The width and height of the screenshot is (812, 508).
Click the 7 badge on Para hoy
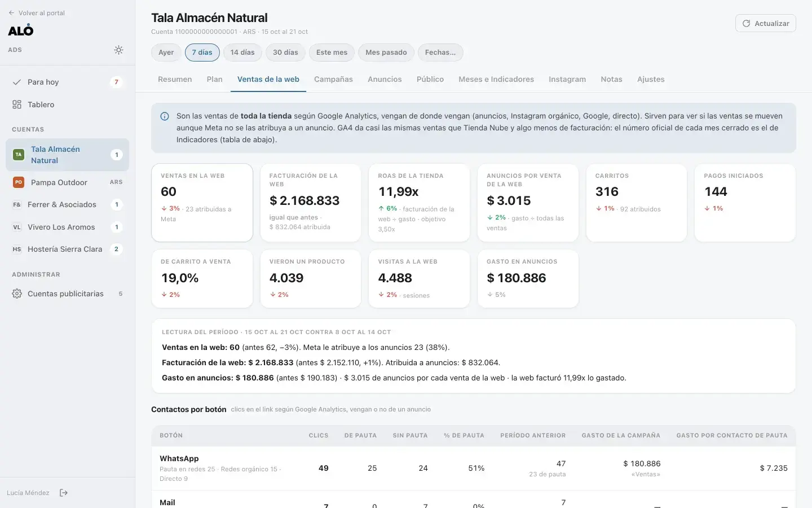click(x=117, y=82)
